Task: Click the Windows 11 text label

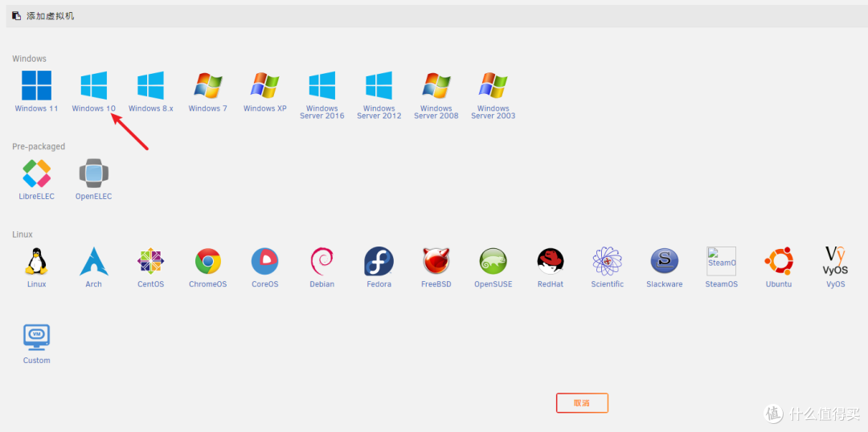Action: [x=36, y=108]
